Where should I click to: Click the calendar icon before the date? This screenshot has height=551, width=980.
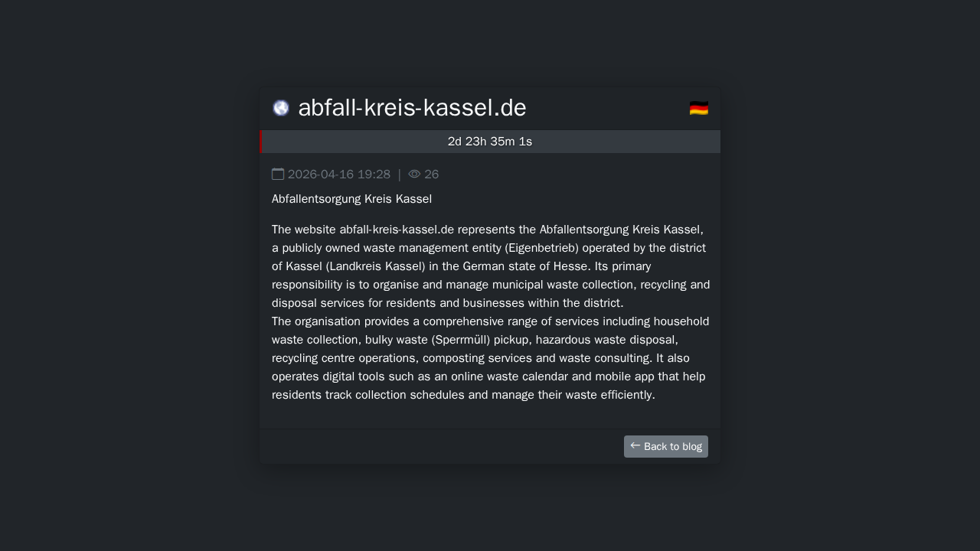[278, 174]
